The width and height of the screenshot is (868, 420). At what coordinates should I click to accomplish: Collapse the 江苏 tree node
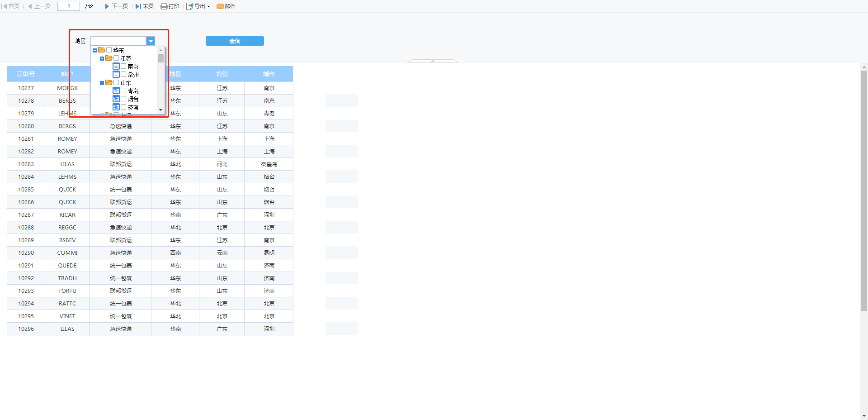[102, 59]
